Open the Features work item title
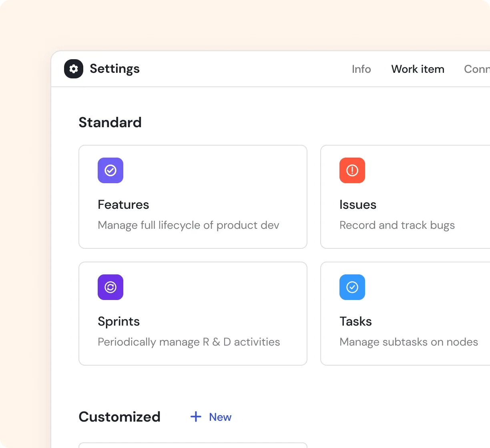The width and height of the screenshot is (490, 448). [x=123, y=205]
